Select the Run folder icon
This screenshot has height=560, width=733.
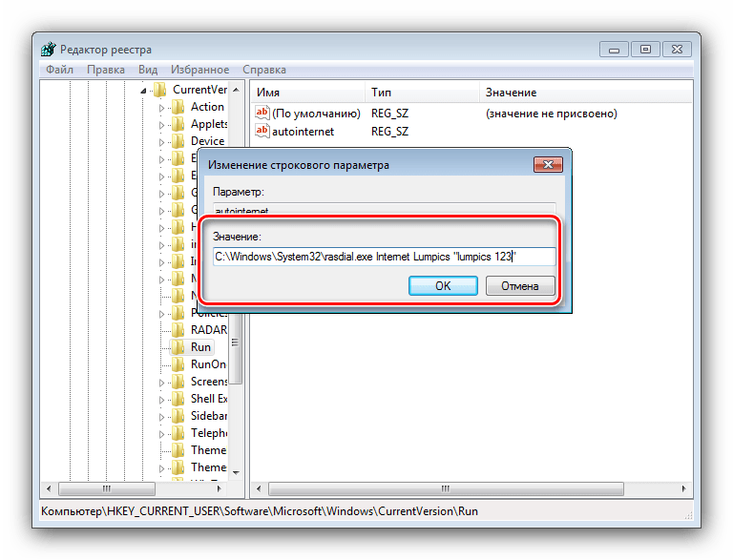(x=178, y=347)
